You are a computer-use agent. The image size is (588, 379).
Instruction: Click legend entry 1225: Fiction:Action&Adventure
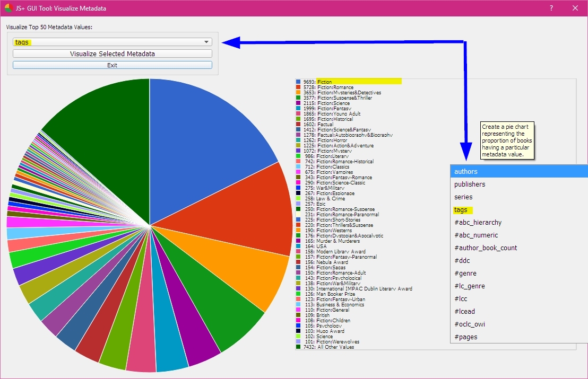(339, 145)
